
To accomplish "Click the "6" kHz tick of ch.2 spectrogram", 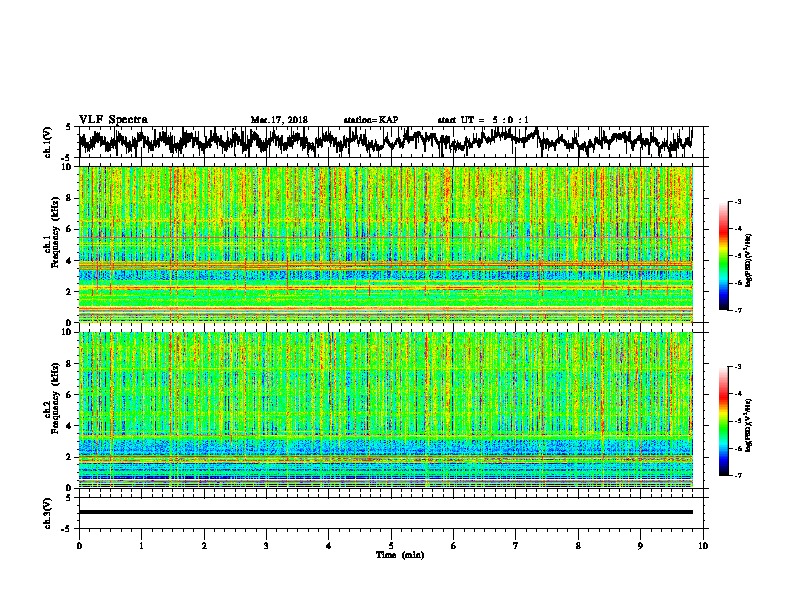I will (71, 395).
